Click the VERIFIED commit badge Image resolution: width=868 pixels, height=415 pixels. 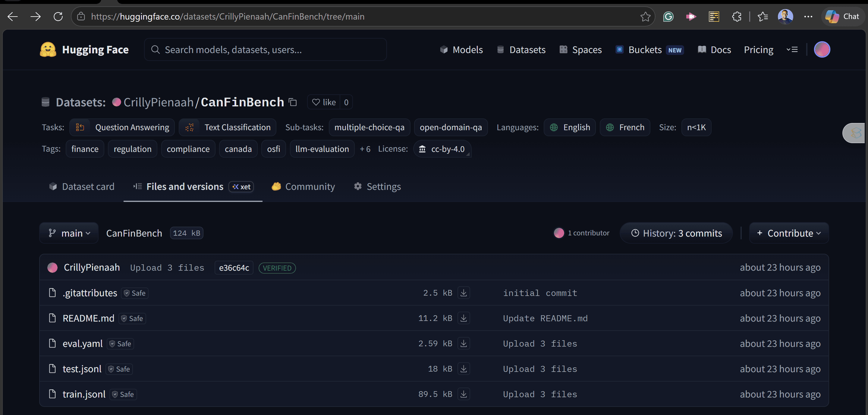(277, 268)
